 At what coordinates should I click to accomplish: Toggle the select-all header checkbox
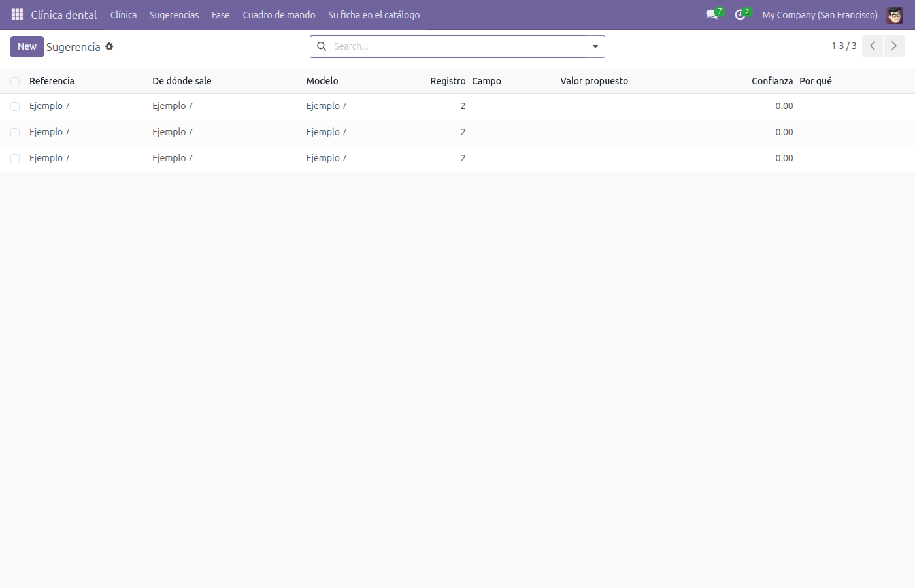(15, 82)
